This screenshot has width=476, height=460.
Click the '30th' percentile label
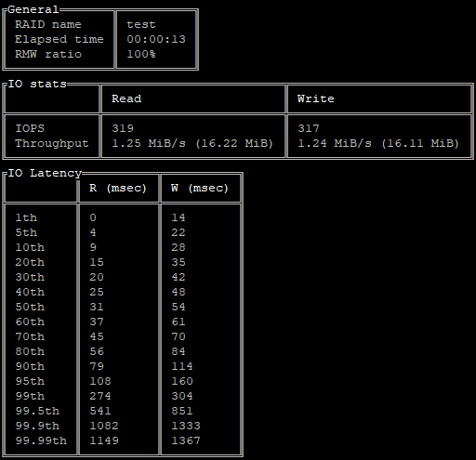(x=30, y=277)
